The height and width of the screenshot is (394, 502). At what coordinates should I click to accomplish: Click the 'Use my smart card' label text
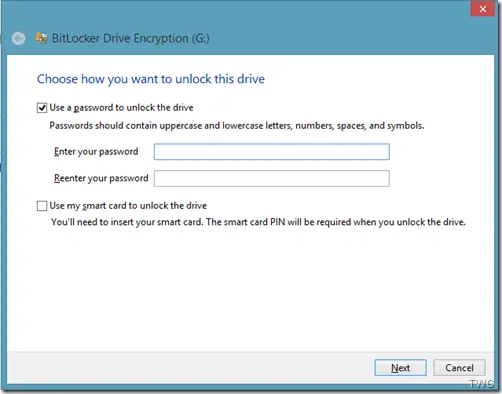click(x=128, y=206)
